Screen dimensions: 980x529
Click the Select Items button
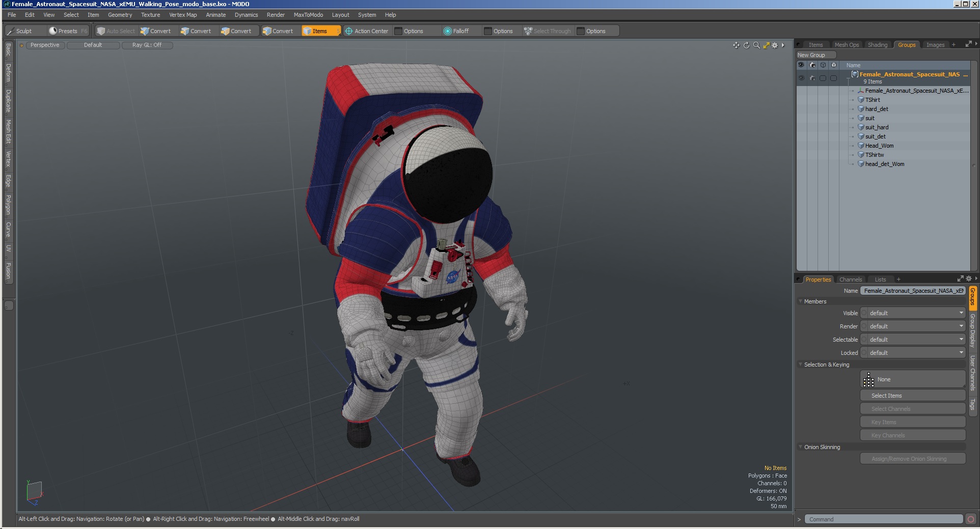point(913,396)
